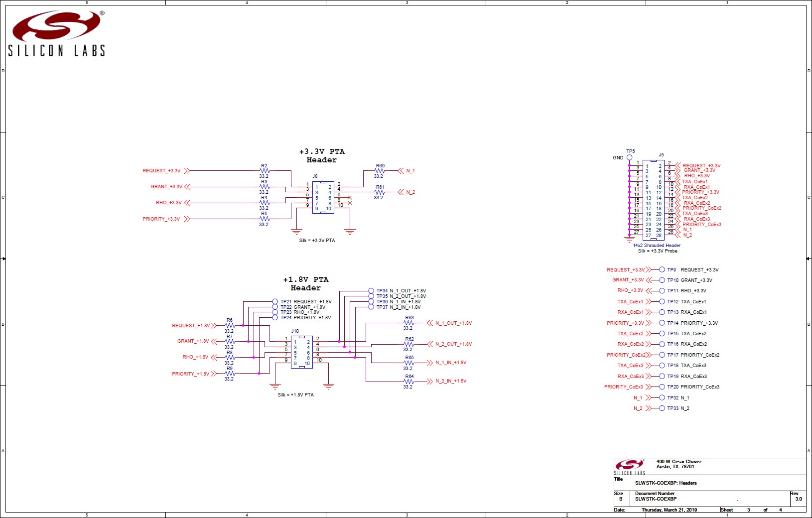Click resistor R5 symbol
The image size is (812, 518).
point(264,219)
